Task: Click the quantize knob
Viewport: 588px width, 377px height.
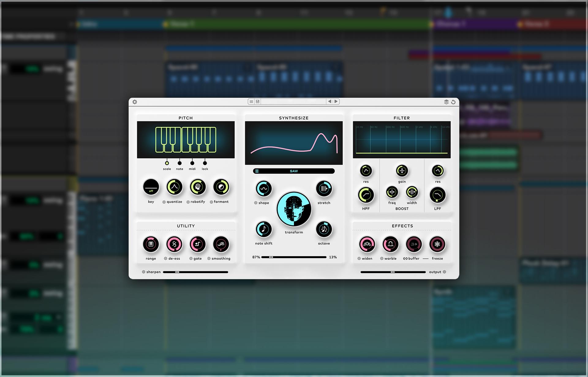Action: (174, 187)
